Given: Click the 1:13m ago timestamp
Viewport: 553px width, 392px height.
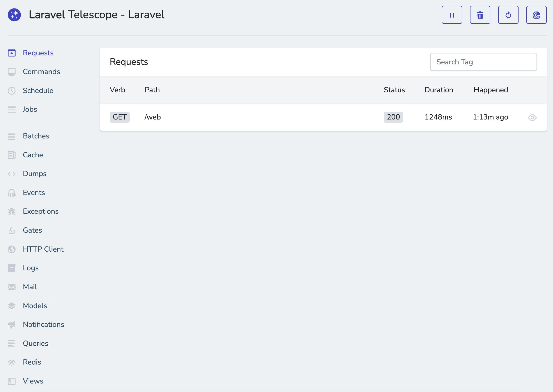Looking at the screenshot, I should (x=490, y=117).
